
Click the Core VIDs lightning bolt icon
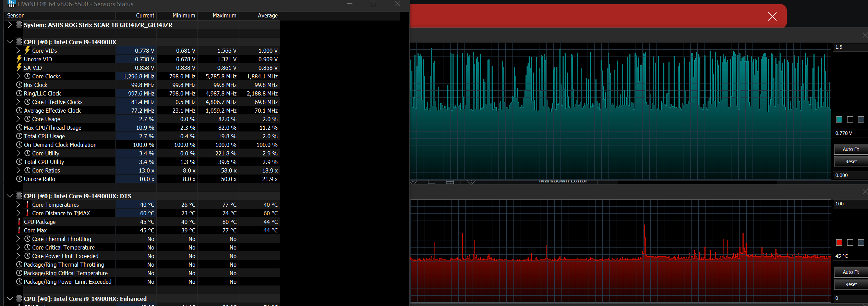click(27, 50)
